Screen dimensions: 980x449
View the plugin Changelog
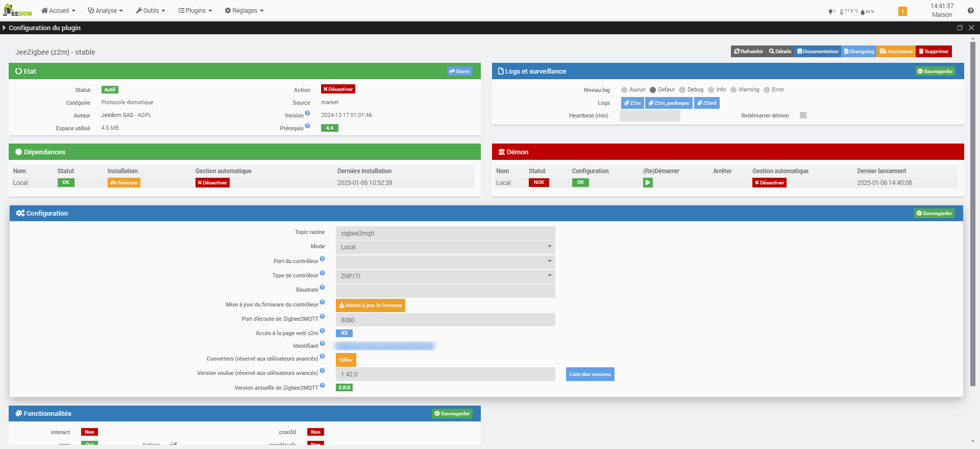pos(859,51)
